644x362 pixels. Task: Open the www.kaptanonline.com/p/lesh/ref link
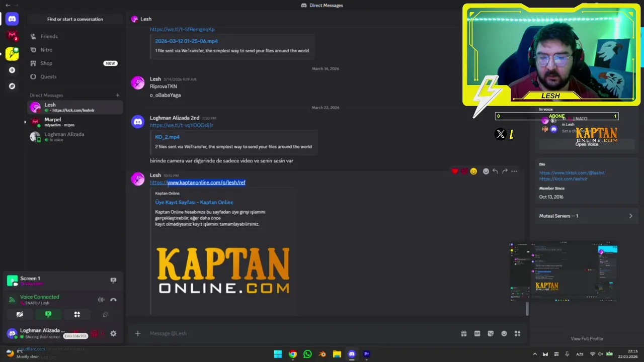(198, 183)
